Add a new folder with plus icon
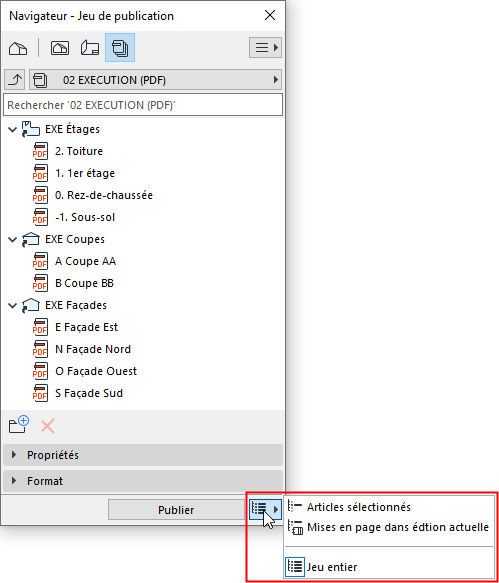This screenshot has width=499, height=583. click(19, 425)
